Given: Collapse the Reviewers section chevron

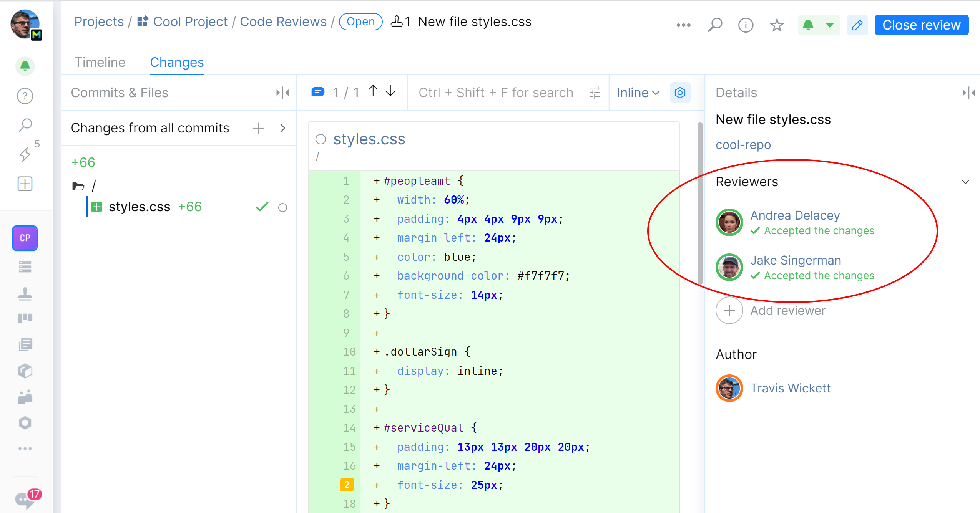Looking at the screenshot, I should (965, 182).
